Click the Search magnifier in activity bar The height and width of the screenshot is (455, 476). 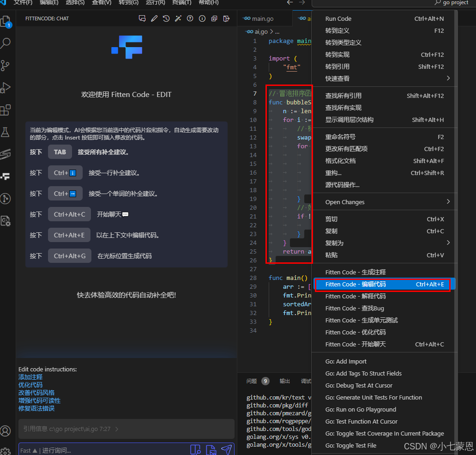pos(6,43)
